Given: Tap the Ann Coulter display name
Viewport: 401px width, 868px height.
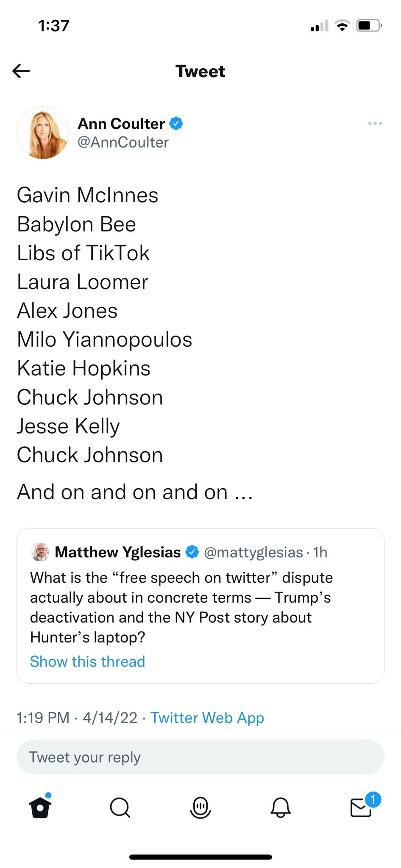Looking at the screenshot, I should click(121, 123).
